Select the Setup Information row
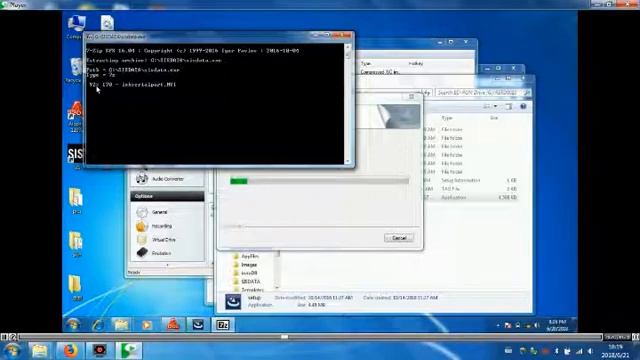640x360 pixels. click(471, 180)
